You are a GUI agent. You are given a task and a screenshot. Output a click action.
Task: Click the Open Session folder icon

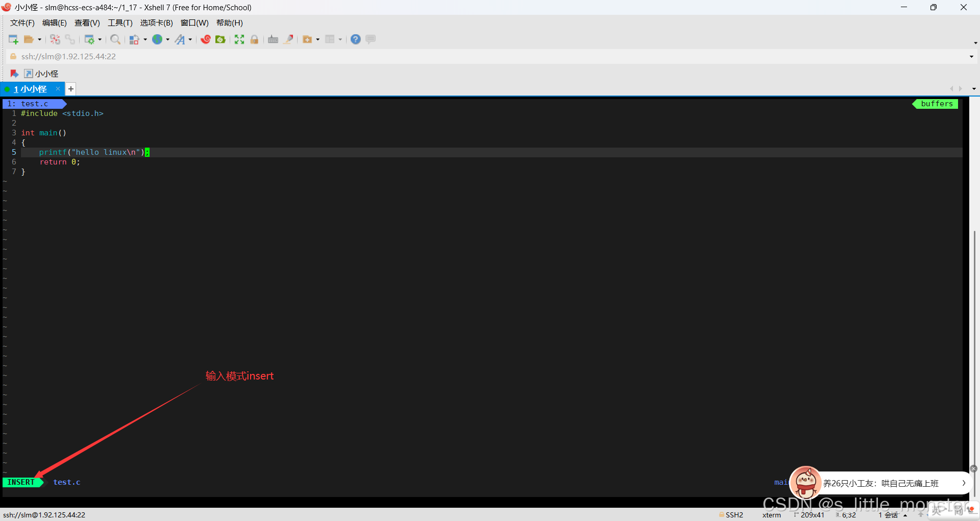[29, 39]
